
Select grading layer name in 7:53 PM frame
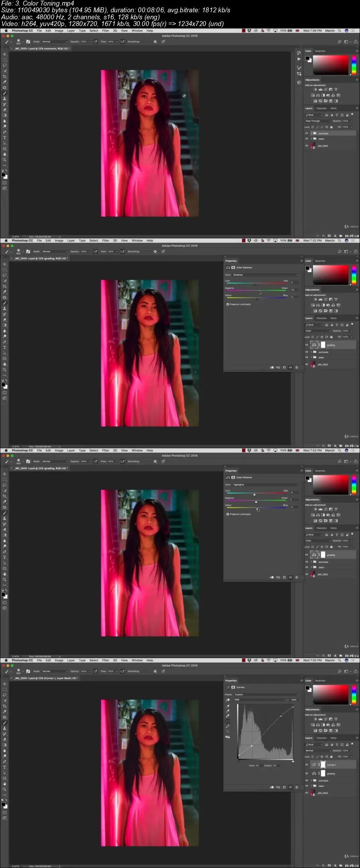[331, 555]
